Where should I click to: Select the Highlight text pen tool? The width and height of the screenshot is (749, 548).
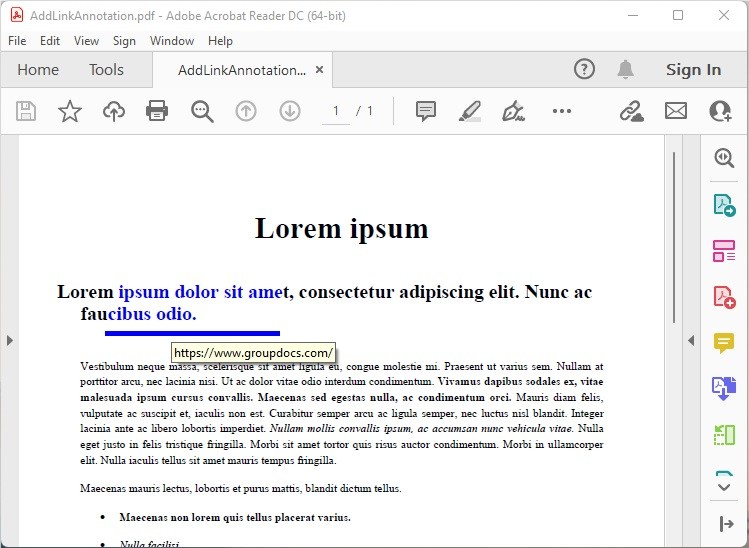(x=469, y=111)
